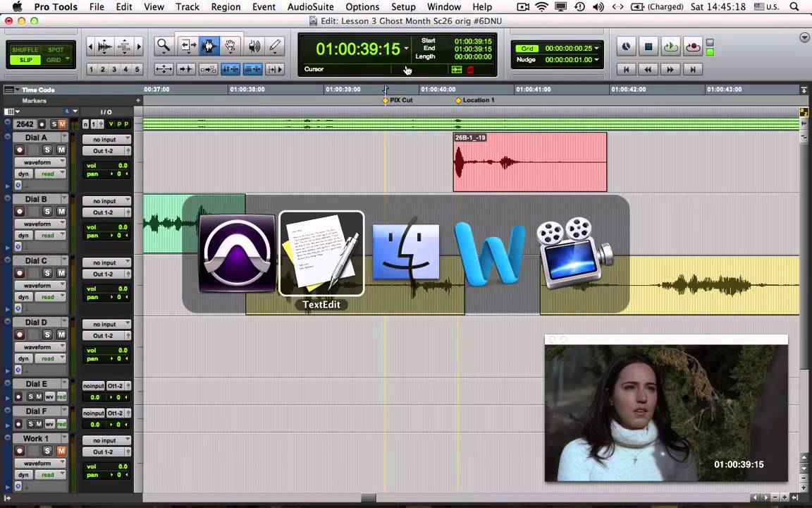Select the Trimmer tool

click(x=187, y=46)
